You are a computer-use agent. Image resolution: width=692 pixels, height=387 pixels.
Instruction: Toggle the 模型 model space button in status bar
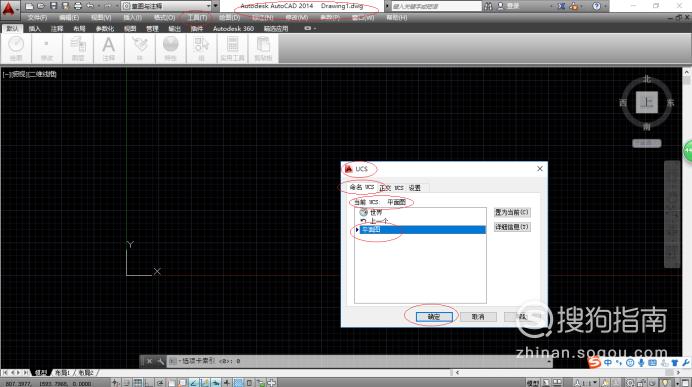(533, 383)
